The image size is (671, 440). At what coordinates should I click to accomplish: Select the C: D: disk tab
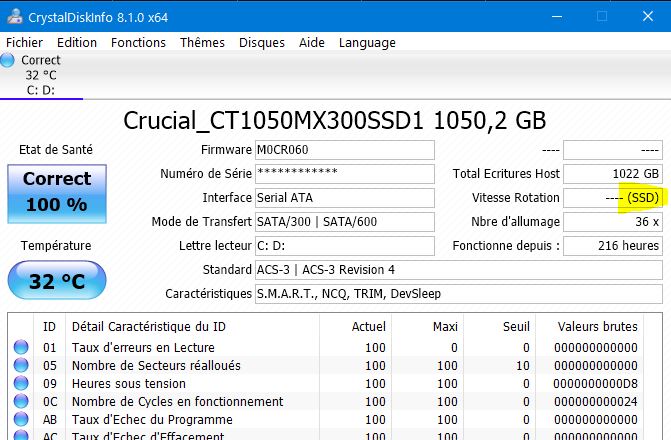coord(41,75)
